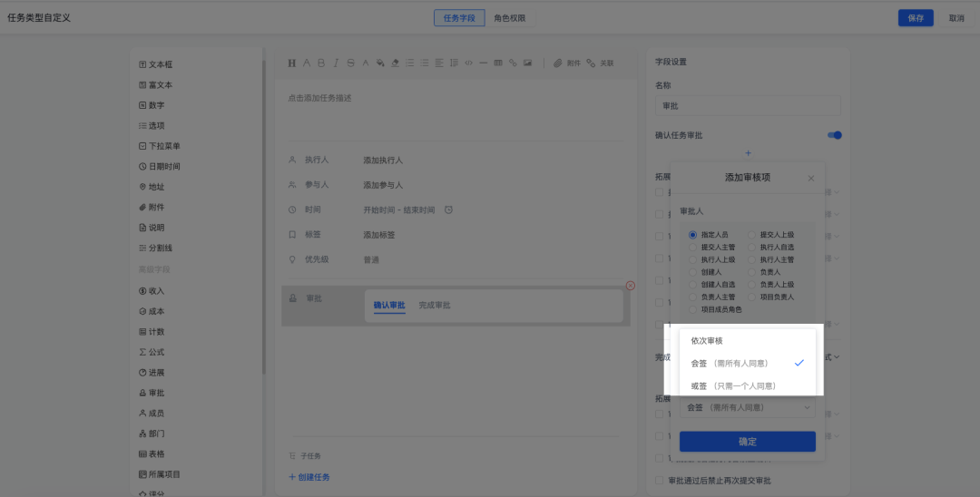
Task: Switch to the 角色权限 tab
Action: point(509,18)
